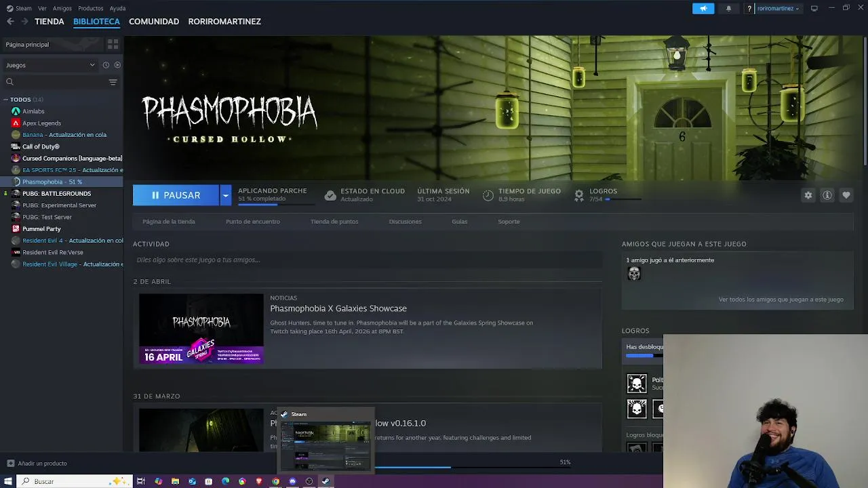Open advanced filter options icon

tap(113, 82)
